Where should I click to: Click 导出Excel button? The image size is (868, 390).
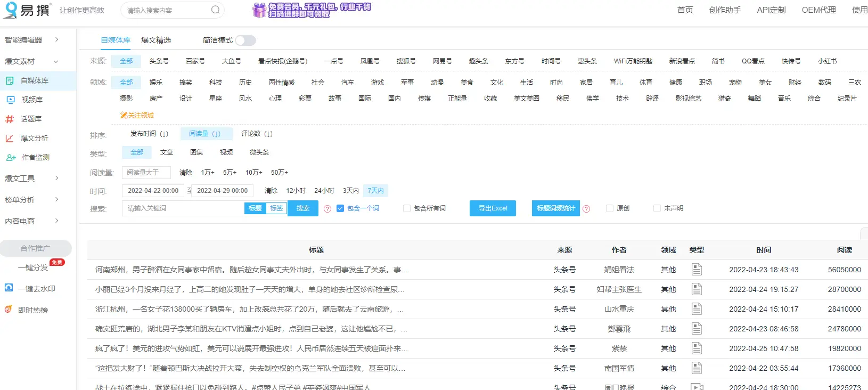[493, 208]
